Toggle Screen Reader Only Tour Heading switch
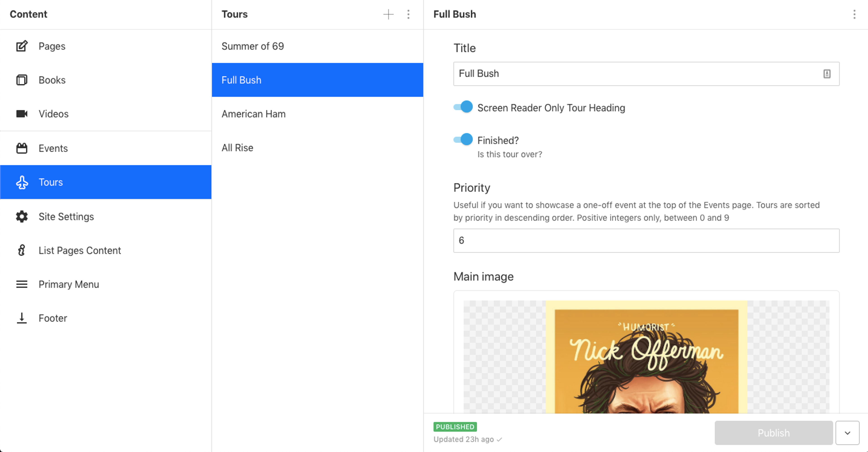868x452 pixels. point(463,107)
